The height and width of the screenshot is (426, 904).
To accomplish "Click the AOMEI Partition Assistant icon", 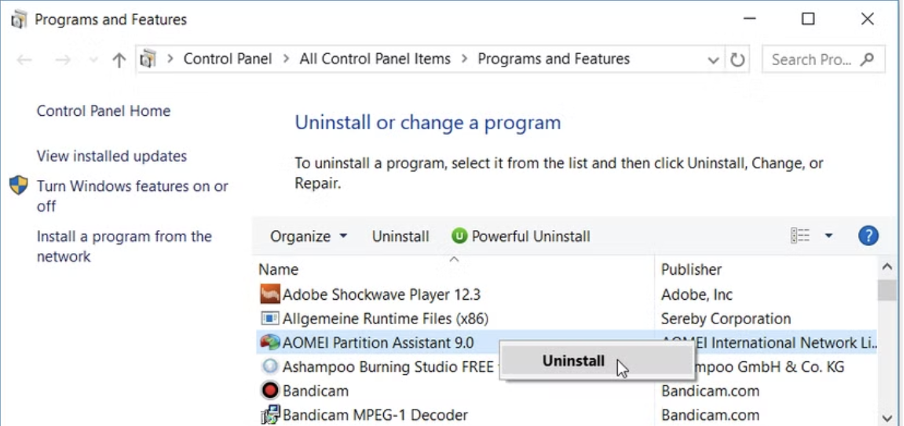I will (269, 343).
